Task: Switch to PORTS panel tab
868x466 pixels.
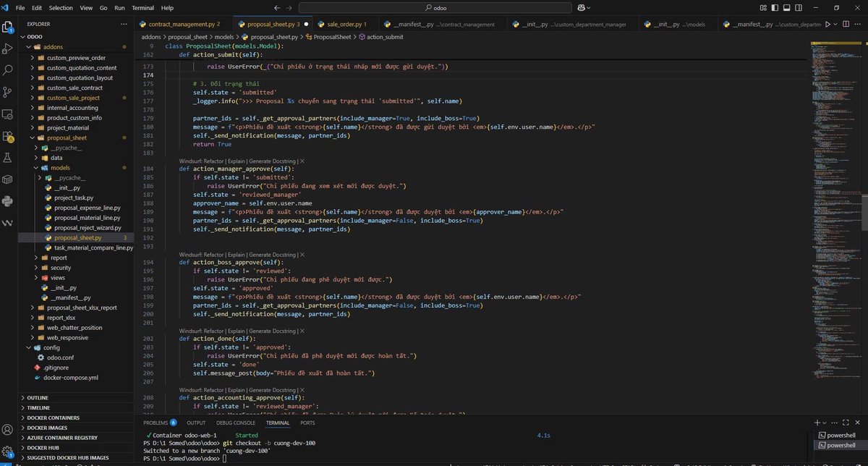Action: (x=307, y=423)
